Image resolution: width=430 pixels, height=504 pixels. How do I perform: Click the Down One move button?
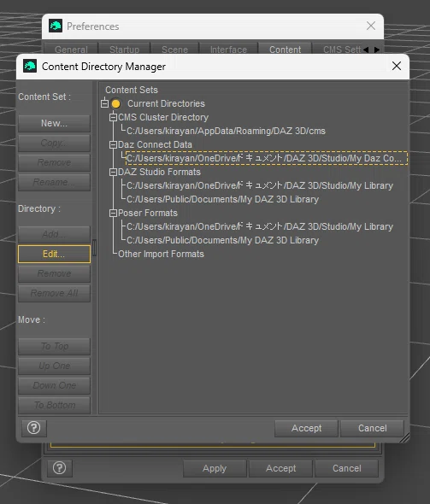54,385
